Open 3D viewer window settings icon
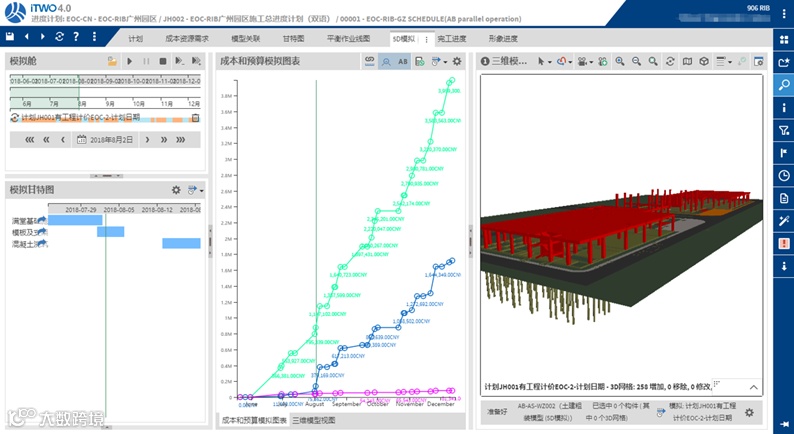The image size is (794, 434). coord(758,61)
